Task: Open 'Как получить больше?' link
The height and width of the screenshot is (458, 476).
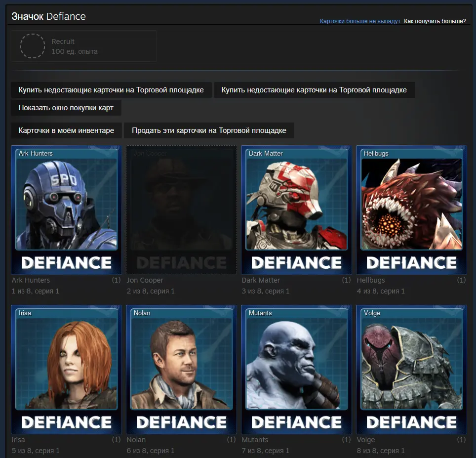Action: pos(435,21)
